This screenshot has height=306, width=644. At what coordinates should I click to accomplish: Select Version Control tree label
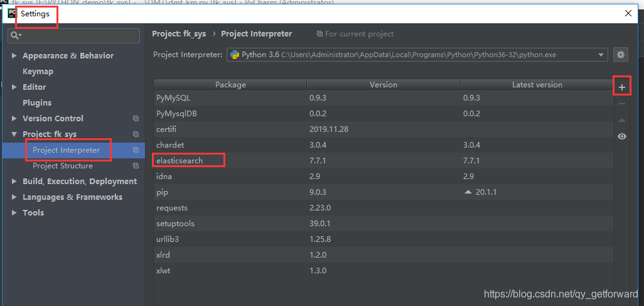point(53,119)
